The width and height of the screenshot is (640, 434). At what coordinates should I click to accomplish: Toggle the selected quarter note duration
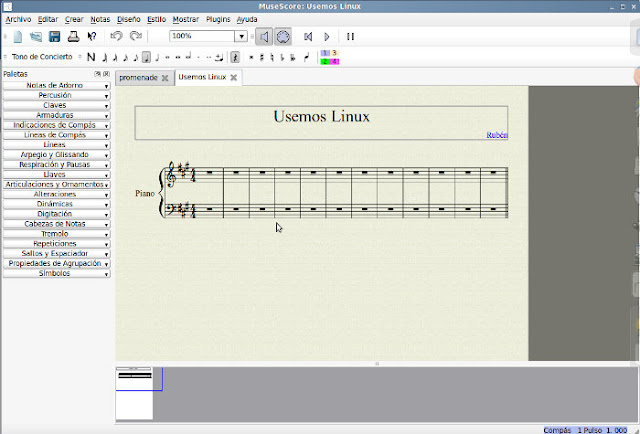146,58
